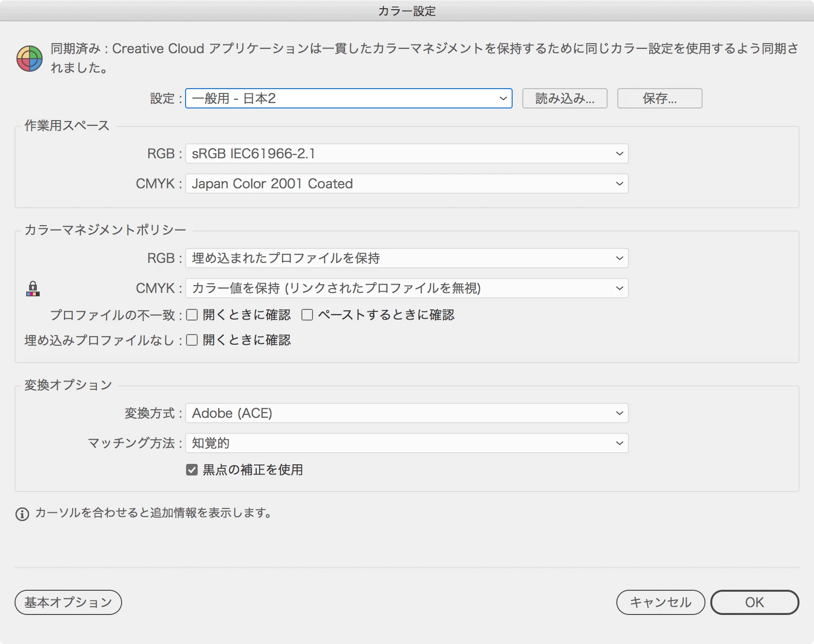Click the 同期済み synchronization message text
The width and height of the screenshot is (814, 644).
[x=424, y=58]
